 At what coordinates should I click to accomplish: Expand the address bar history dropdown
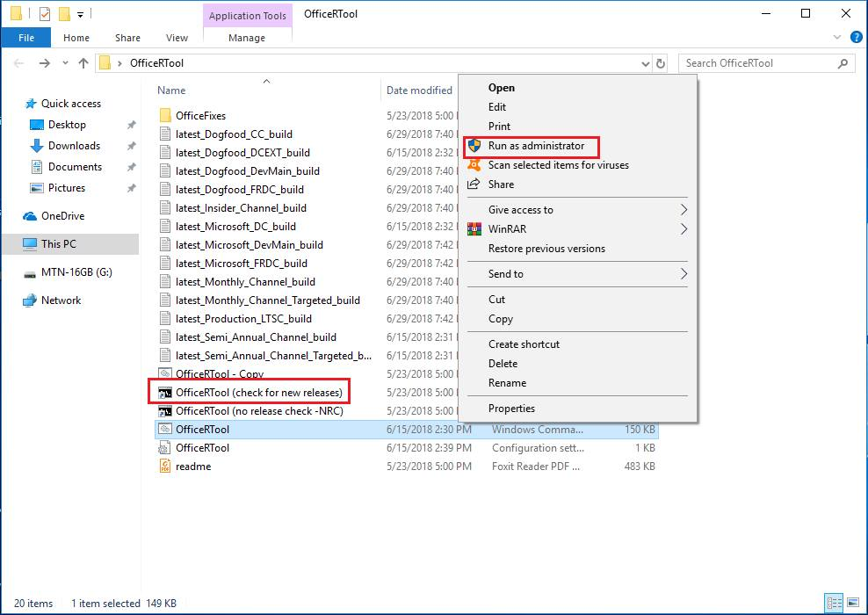[x=646, y=63]
